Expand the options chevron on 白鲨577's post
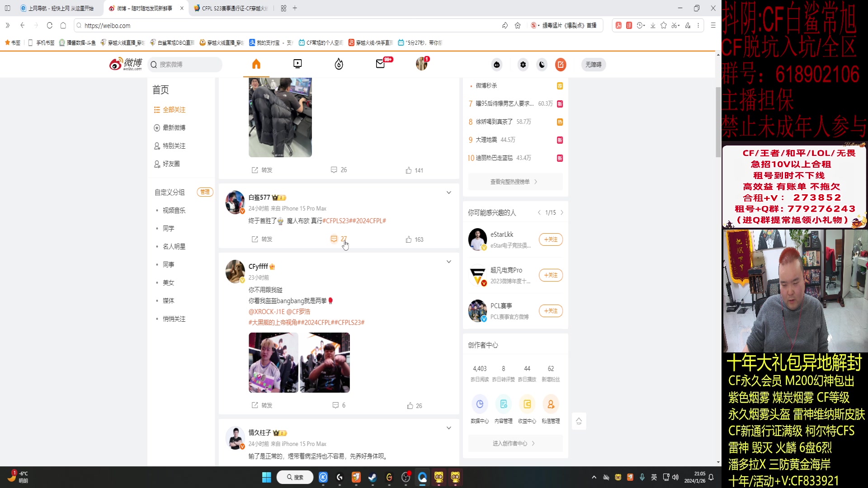 [448, 192]
